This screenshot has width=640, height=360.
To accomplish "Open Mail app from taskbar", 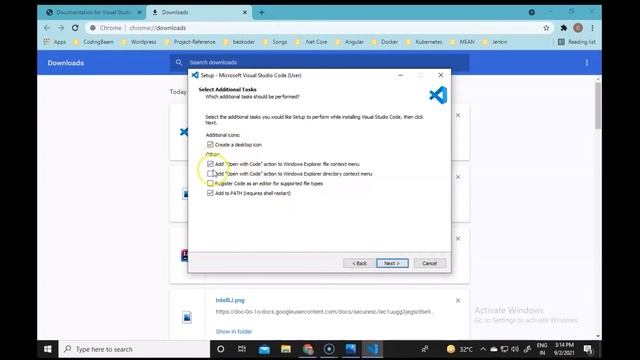I will (264, 349).
